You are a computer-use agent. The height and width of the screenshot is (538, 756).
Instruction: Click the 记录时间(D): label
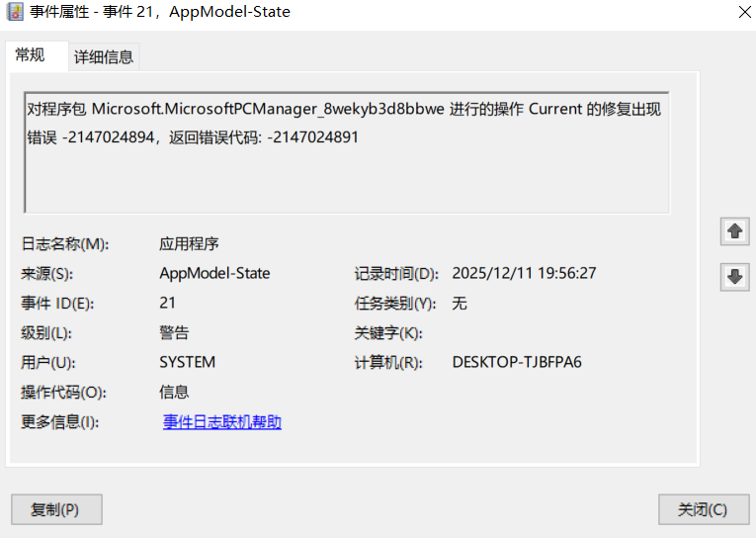tap(396, 274)
